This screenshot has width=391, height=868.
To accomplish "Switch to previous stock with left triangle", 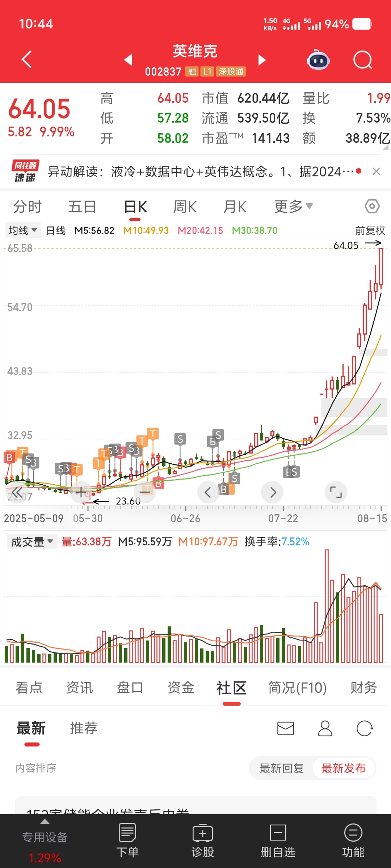I will pos(128,60).
